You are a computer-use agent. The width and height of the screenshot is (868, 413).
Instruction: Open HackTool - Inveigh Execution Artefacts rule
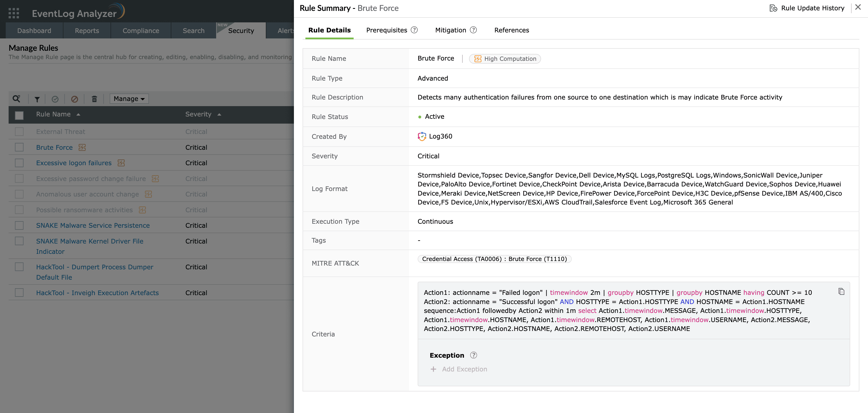[97, 293]
